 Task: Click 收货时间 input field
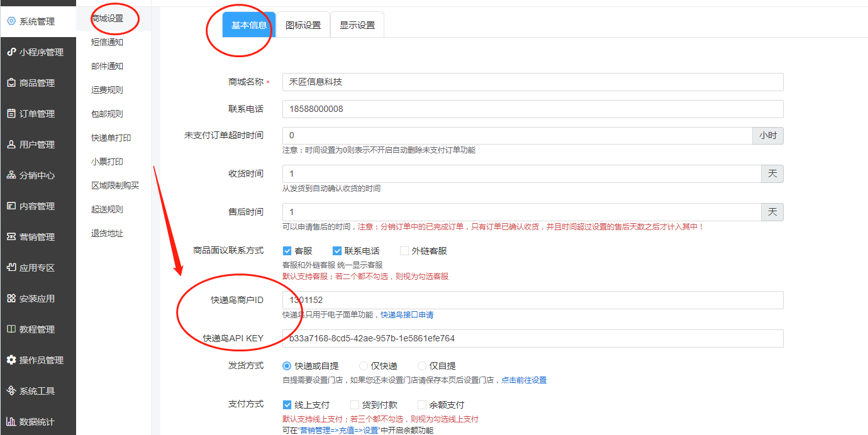pos(521,174)
